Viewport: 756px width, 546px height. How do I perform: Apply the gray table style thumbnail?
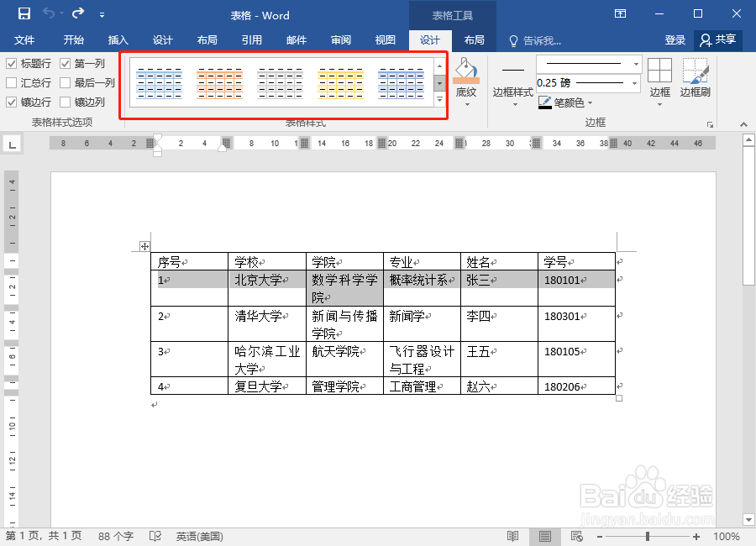tap(280, 83)
